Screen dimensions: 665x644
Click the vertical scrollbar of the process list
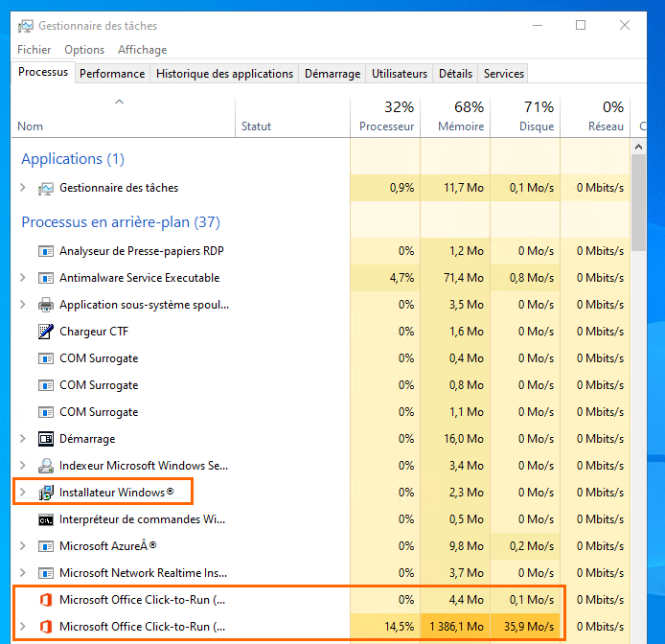pos(639,383)
